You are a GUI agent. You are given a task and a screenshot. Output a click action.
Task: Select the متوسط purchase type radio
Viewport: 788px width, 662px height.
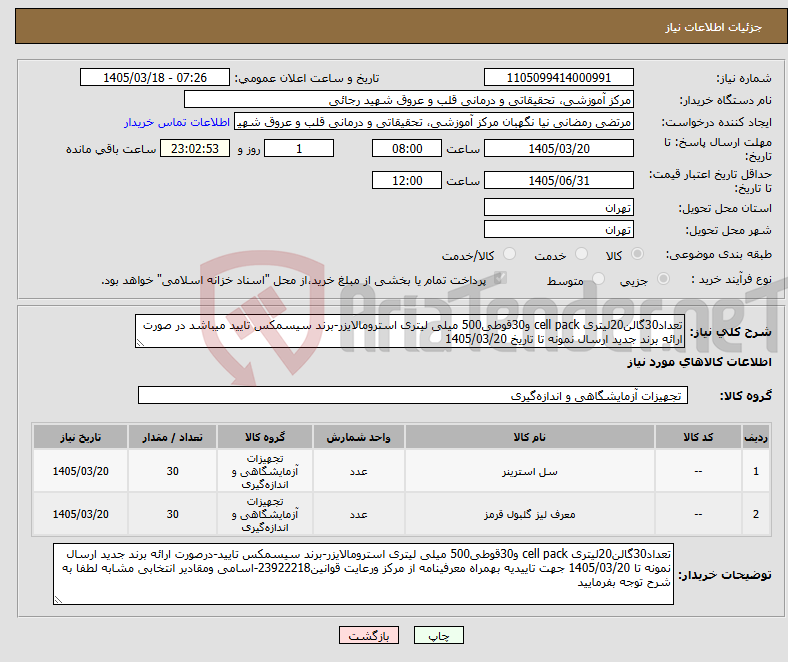599,278
